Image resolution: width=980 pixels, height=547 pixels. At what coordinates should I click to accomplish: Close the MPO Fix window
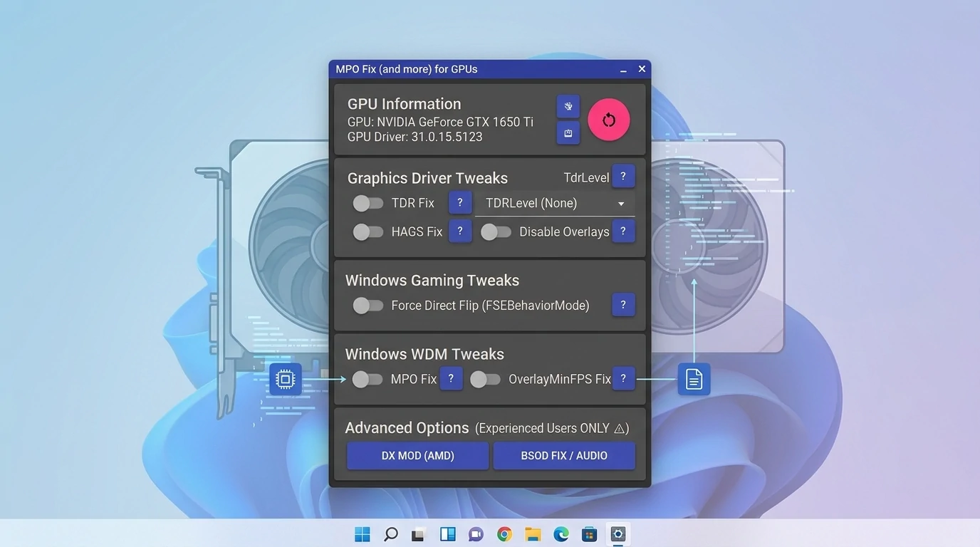coord(642,69)
